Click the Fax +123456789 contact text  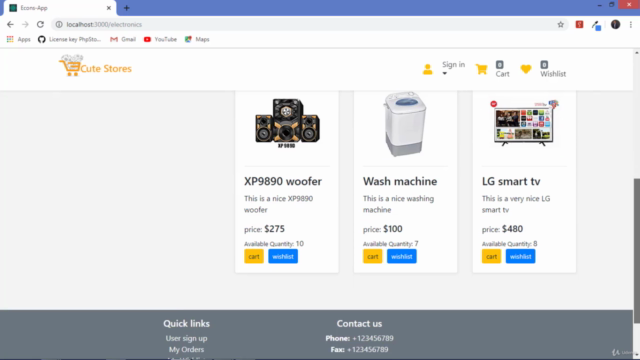[360, 349]
